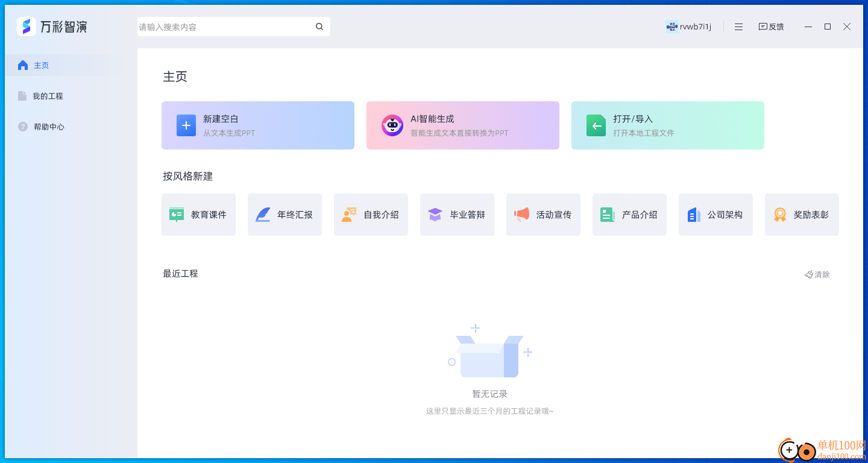Choose the 公司架构 style

[715, 215]
